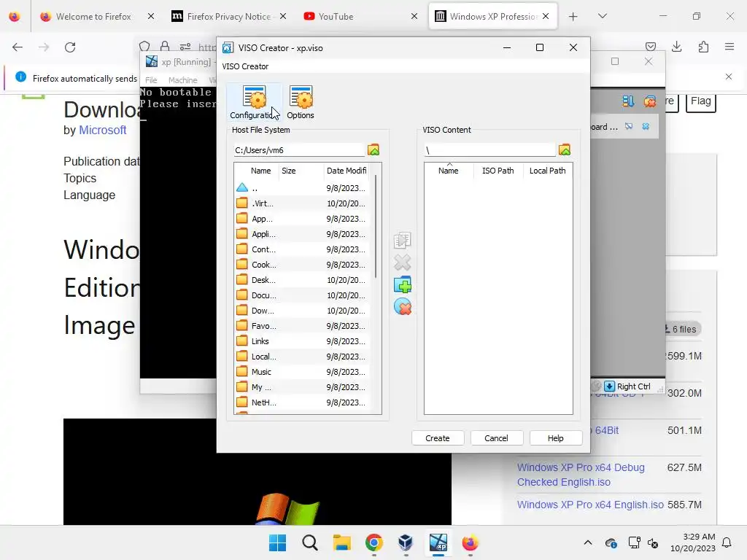
Task: Open VirtualBox Manager from taskbar
Action: [x=406, y=542]
